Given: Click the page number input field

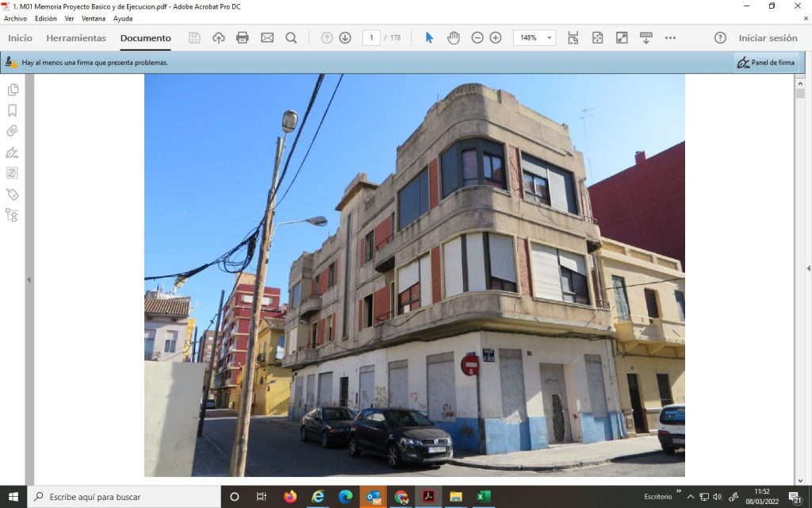Looking at the screenshot, I should (371, 38).
